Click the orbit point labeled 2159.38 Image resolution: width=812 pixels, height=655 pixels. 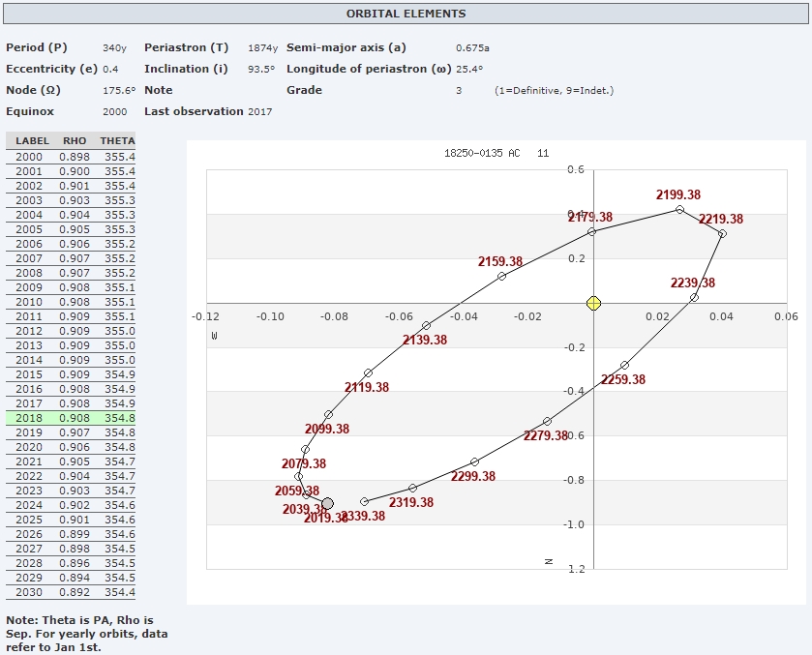[x=501, y=277]
